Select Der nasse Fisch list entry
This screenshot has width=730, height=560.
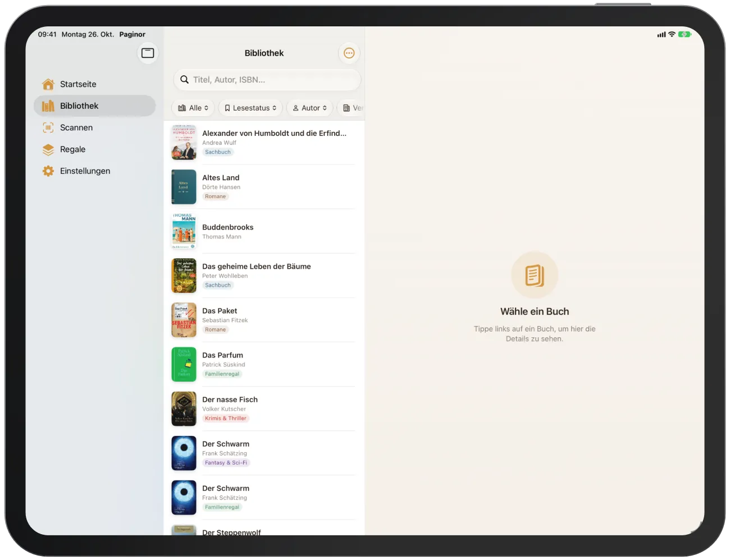pos(263,408)
